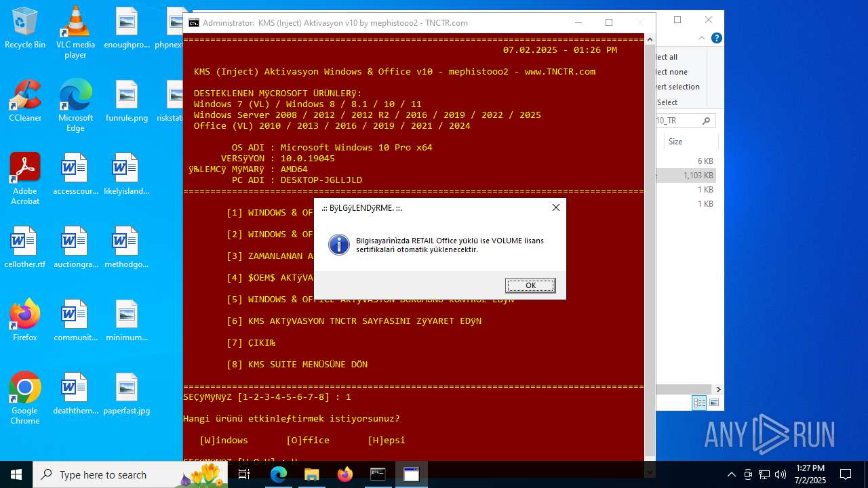
Task: Open Task View from the taskbar
Action: (x=244, y=474)
